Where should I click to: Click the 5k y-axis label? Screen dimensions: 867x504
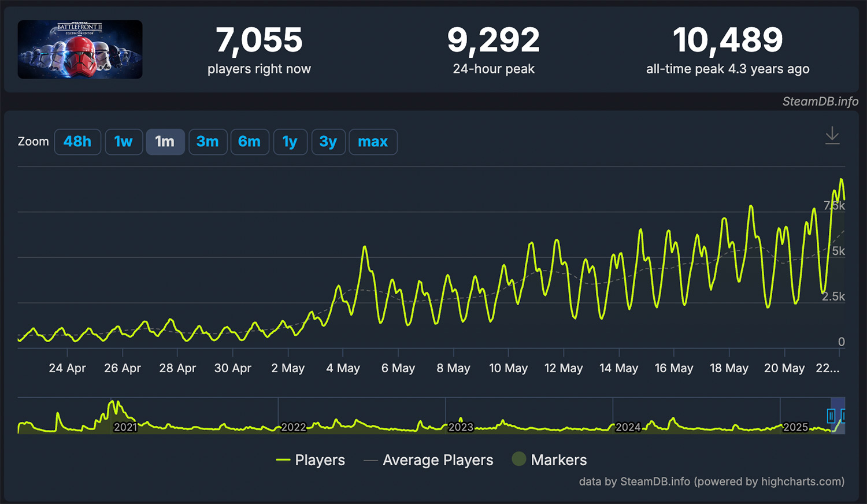tap(838, 251)
